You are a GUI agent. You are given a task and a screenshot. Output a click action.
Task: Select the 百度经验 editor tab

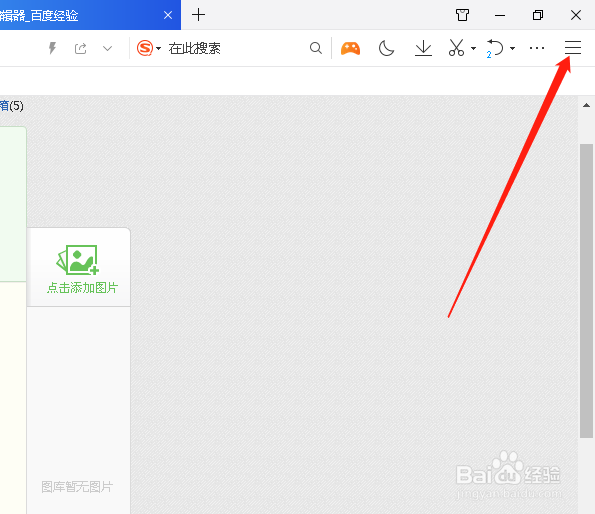(90, 15)
